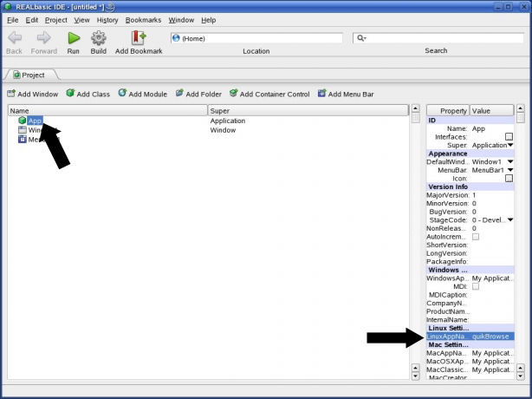This screenshot has width=532, height=399.
Task: Sort by the Super column header
Action: [x=308, y=110]
